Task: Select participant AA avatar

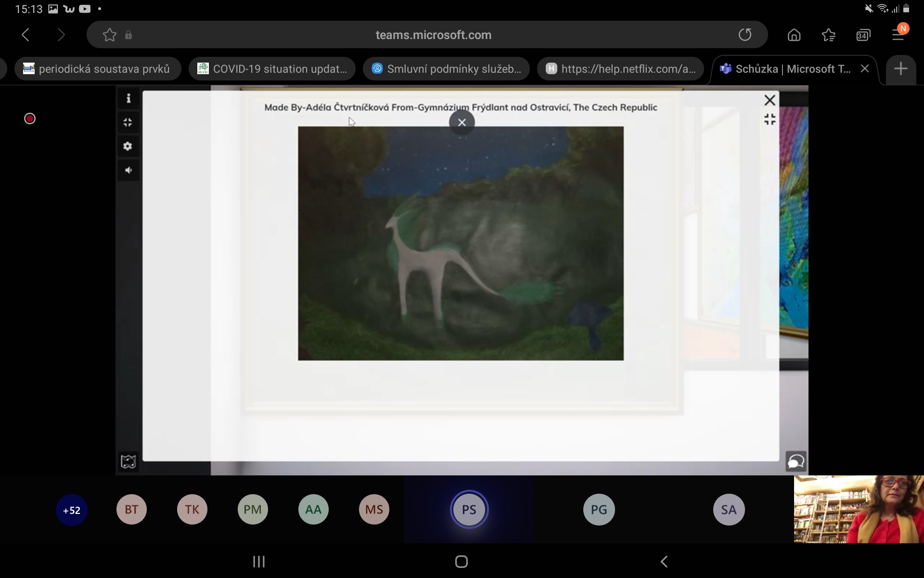Action: click(313, 510)
